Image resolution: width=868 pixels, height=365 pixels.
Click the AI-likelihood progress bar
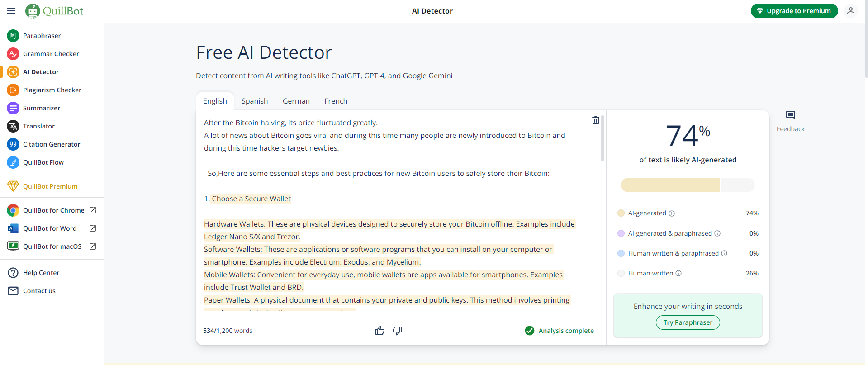click(688, 185)
